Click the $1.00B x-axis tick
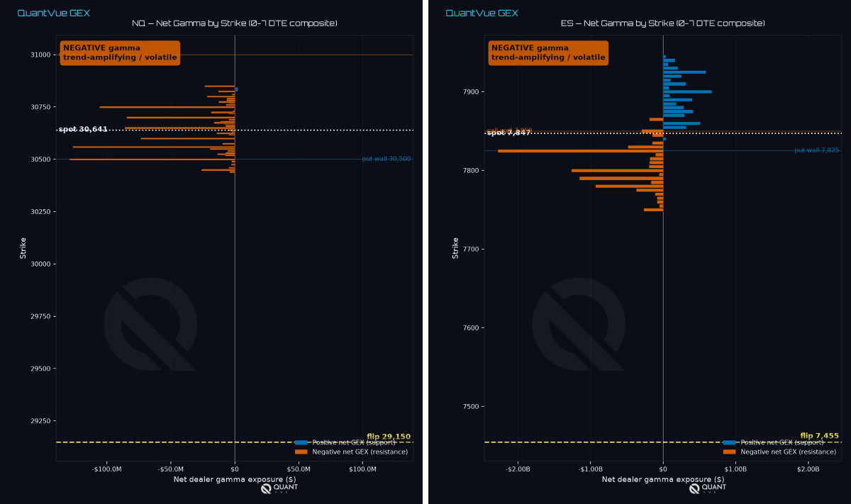The image size is (851, 504). [735, 469]
